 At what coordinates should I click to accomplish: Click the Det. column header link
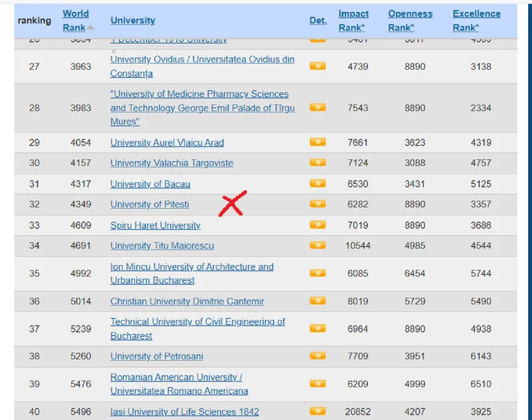point(318,21)
